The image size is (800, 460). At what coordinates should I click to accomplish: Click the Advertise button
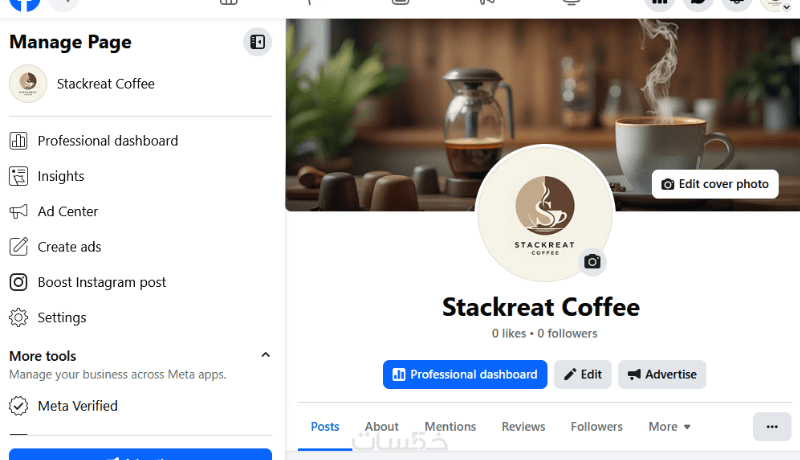662,374
